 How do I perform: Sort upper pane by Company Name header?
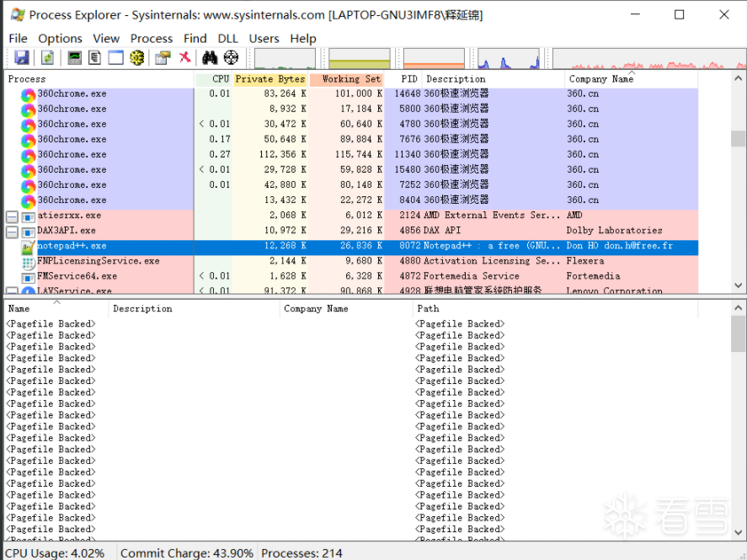[x=632, y=79]
